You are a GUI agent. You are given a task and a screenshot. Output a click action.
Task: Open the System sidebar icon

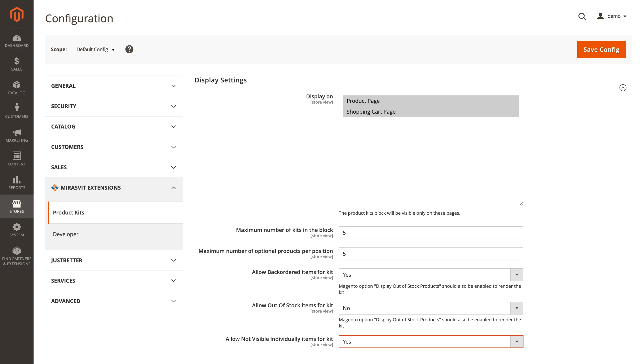click(17, 229)
